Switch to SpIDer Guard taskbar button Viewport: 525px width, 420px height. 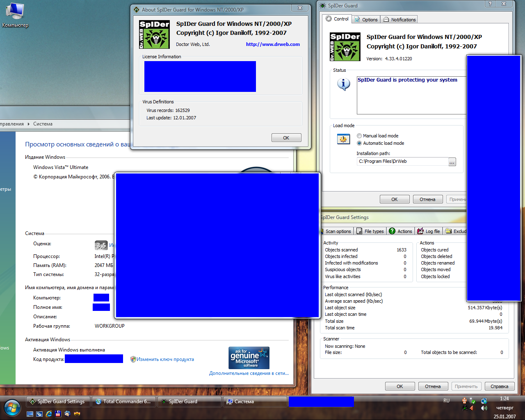[x=189, y=402]
